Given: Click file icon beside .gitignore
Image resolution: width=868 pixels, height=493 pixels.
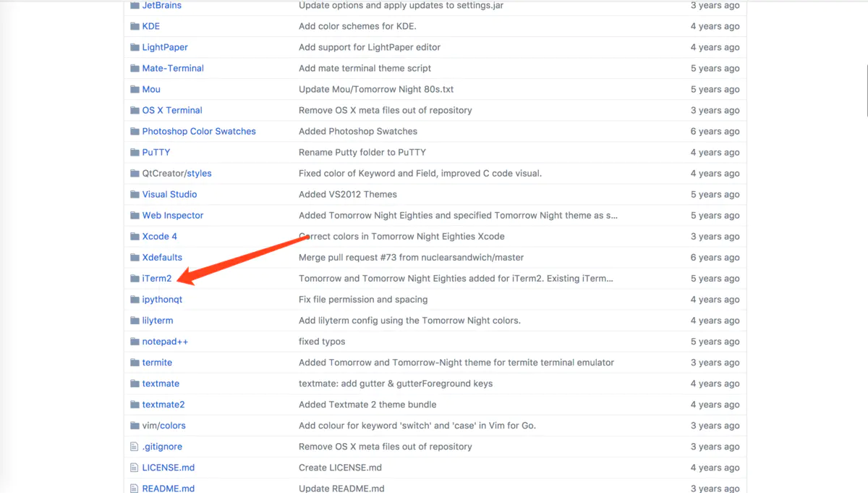Looking at the screenshot, I should [x=134, y=447].
